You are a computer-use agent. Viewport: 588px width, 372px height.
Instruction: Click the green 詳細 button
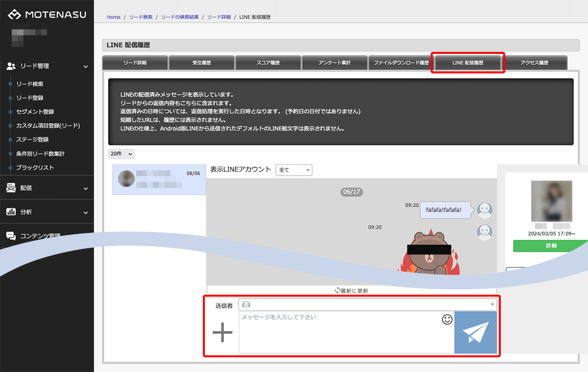(x=550, y=246)
